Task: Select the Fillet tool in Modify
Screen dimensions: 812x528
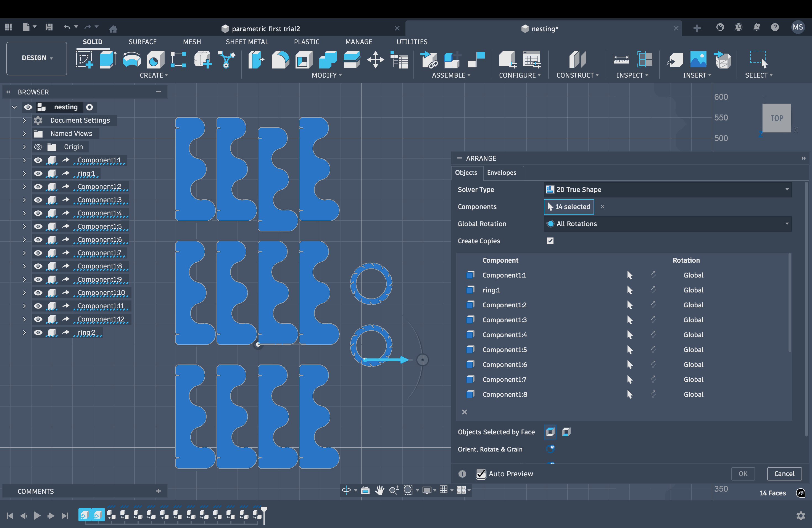Action: (x=280, y=59)
